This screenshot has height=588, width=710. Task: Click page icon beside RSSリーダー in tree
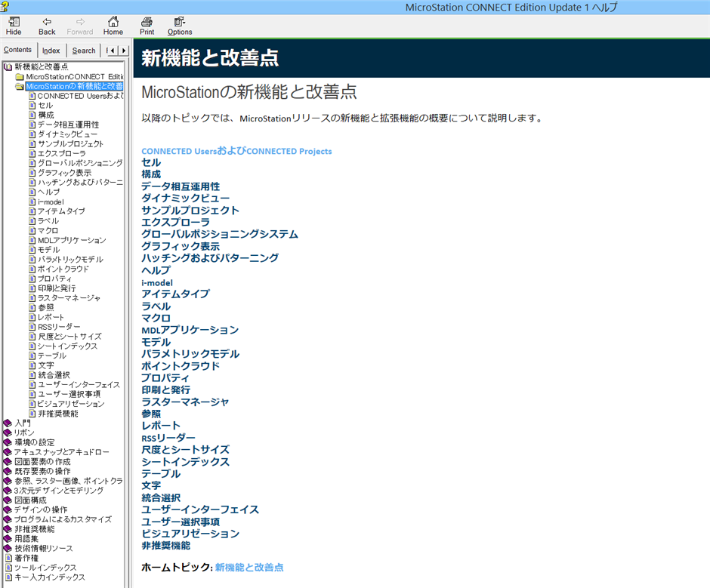click(32, 327)
